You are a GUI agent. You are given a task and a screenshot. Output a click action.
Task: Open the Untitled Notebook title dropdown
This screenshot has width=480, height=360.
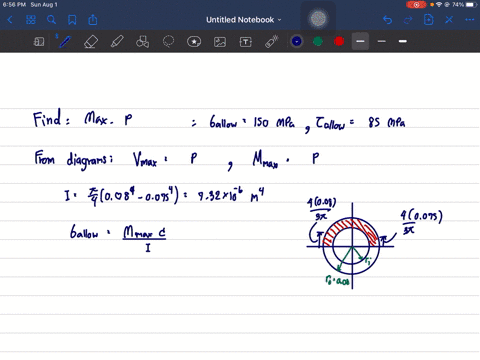(244, 20)
